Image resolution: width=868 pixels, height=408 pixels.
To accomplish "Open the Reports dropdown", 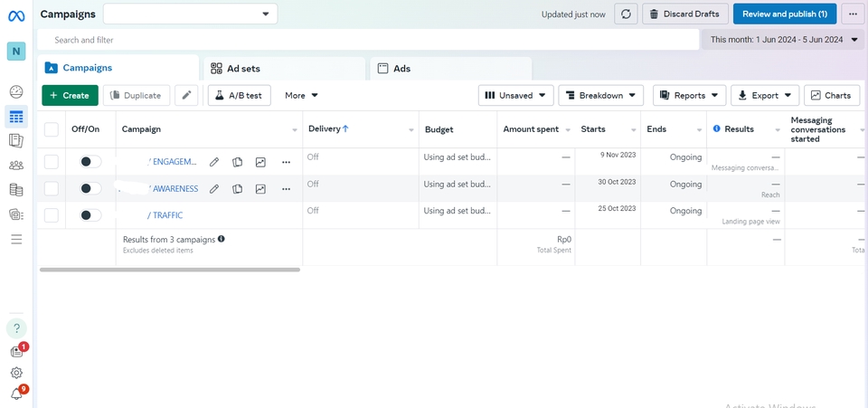I will (x=689, y=95).
